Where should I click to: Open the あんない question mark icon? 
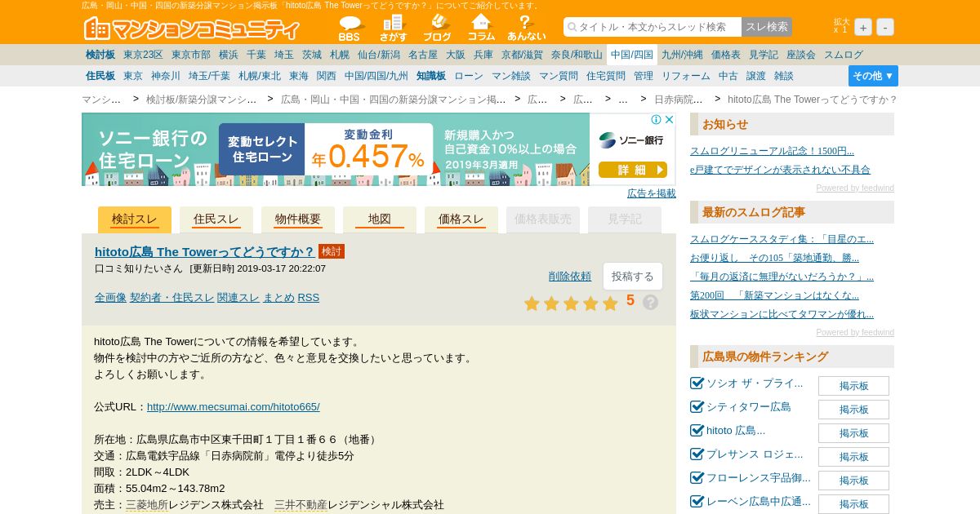click(526, 29)
